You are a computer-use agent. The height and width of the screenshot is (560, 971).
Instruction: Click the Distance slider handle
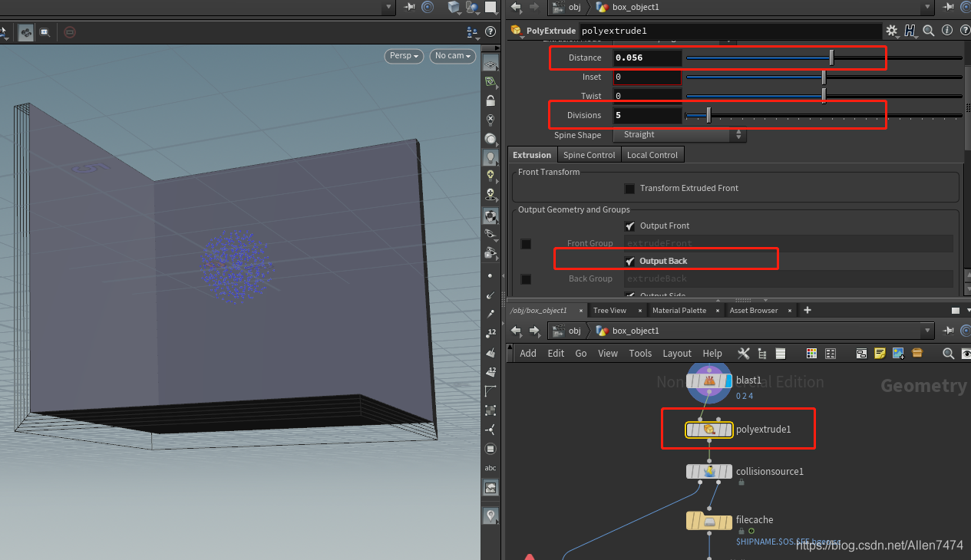coord(831,58)
